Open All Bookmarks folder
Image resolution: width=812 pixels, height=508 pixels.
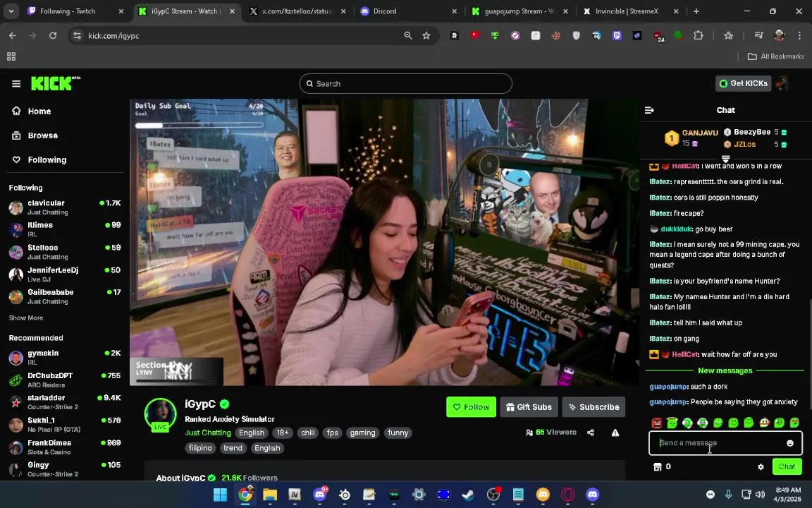click(775, 56)
